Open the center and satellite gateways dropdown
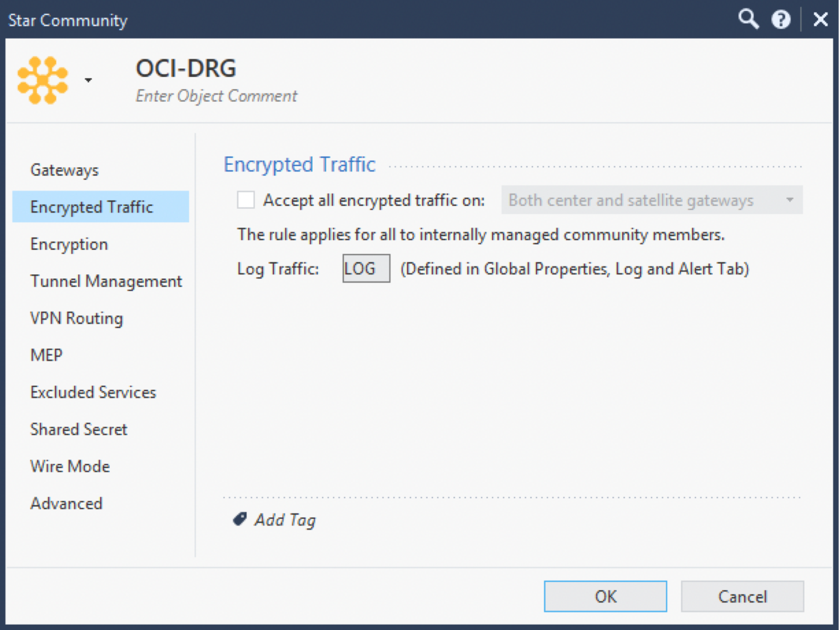Image resolution: width=840 pixels, height=630 pixels. 651,200
